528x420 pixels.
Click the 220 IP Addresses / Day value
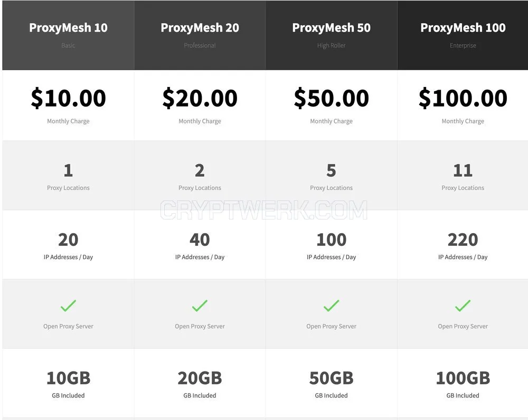pyautogui.click(x=463, y=240)
